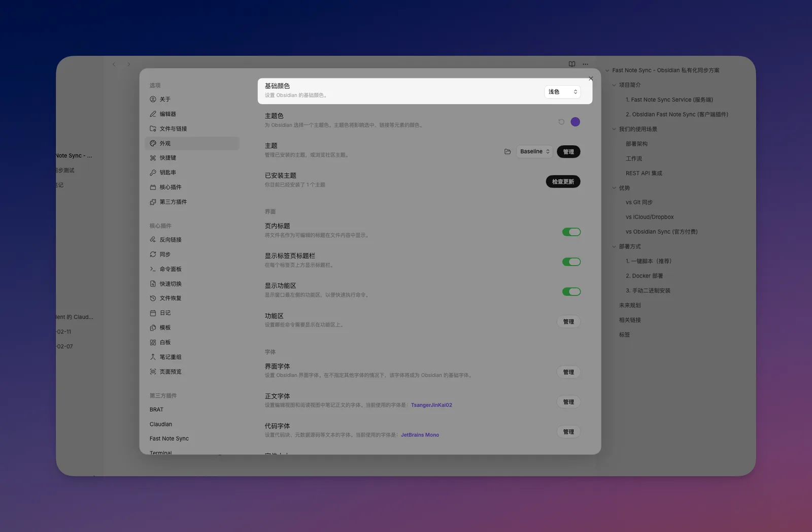Click the 快速切换 icon in sidebar
Screen dimensions: 812x532
[x=153, y=284]
